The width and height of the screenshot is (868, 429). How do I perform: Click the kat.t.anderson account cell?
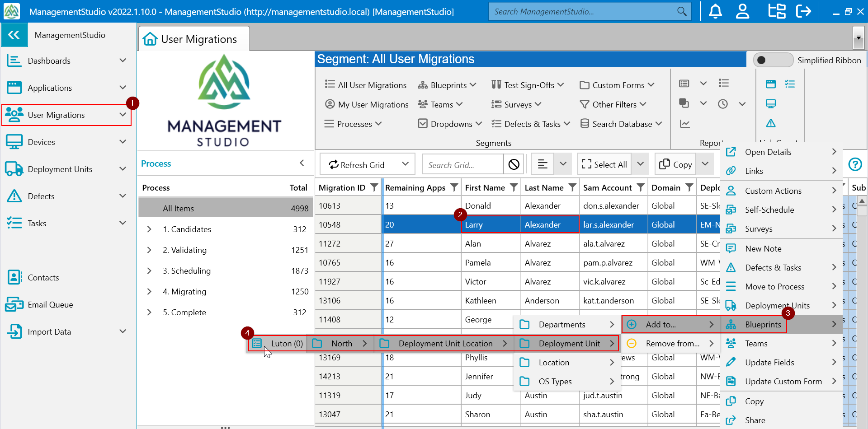pyautogui.click(x=613, y=301)
